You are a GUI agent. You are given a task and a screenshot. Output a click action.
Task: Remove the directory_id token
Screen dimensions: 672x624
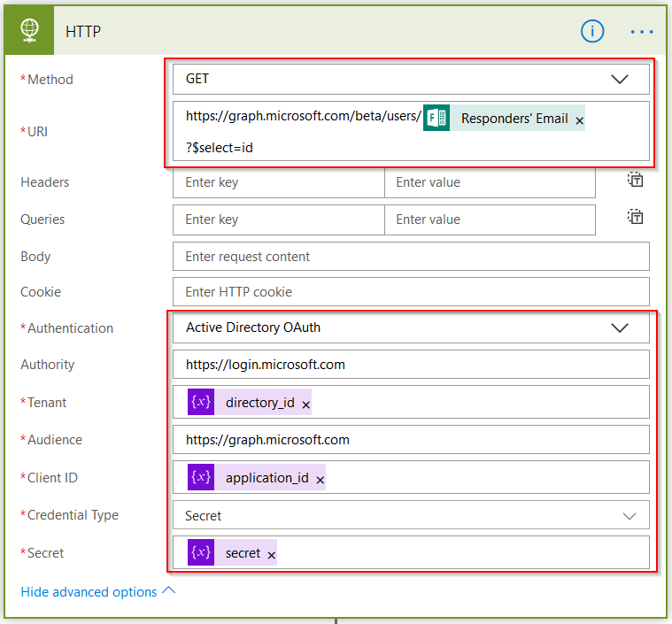(305, 404)
